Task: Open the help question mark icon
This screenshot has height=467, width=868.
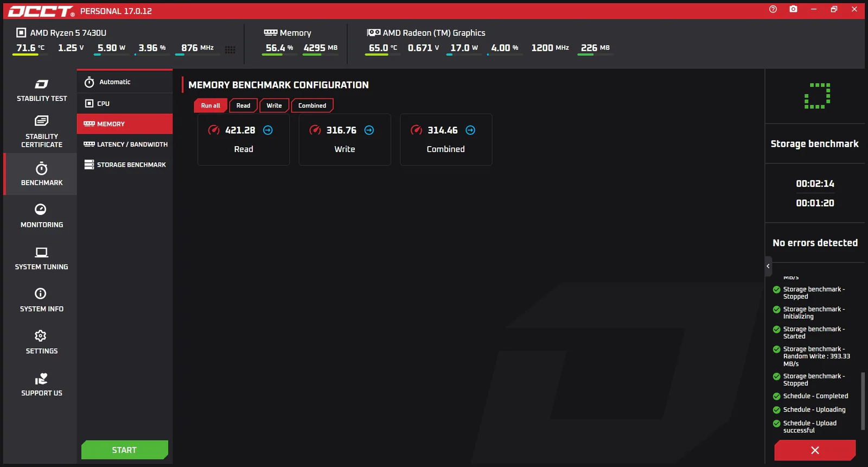Action: 773,9
